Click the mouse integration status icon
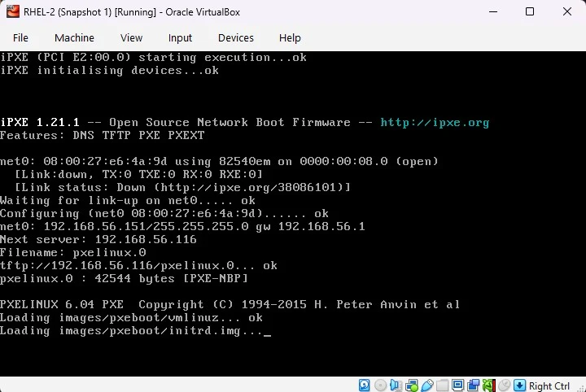The height and width of the screenshot is (392, 586). (504, 385)
